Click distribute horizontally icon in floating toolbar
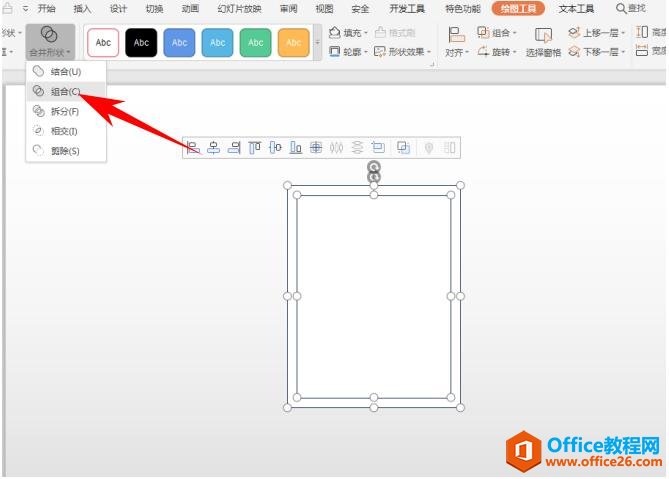The height and width of the screenshot is (479, 669). coord(336,148)
